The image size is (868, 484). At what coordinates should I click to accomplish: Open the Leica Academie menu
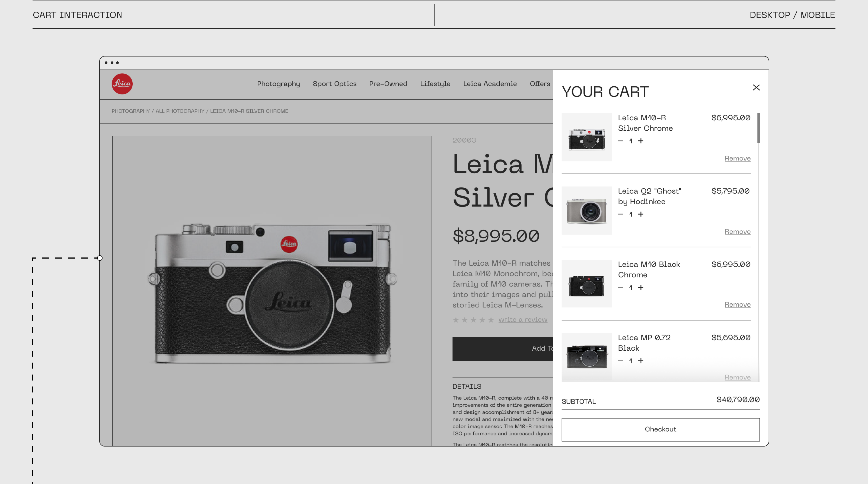click(490, 84)
